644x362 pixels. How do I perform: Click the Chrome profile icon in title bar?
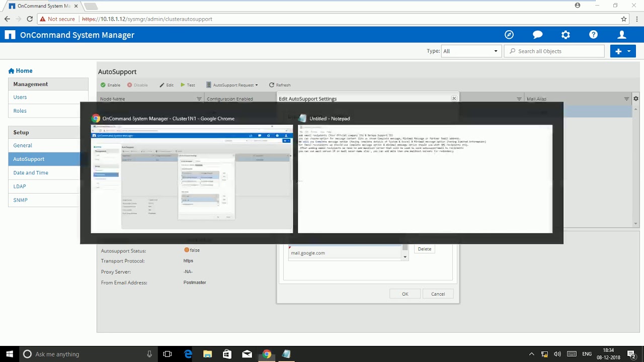pos(578,6)
